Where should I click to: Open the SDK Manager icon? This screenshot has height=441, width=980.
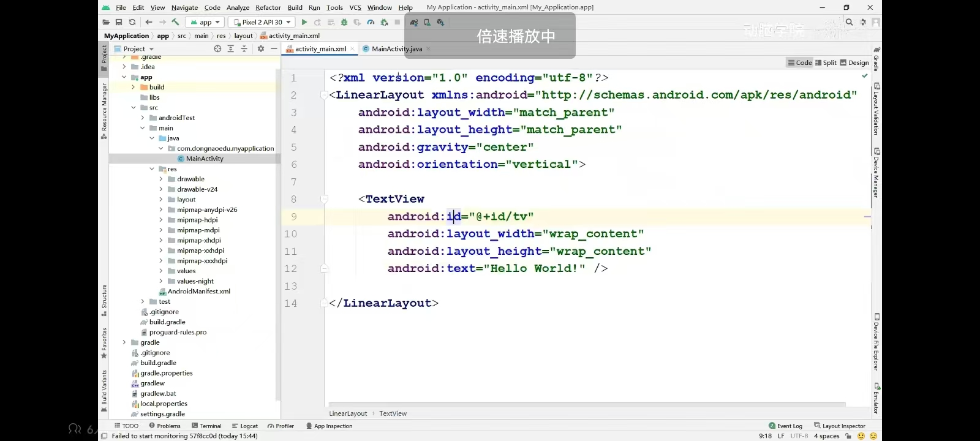pyautogui.click(x=440, y=22)
